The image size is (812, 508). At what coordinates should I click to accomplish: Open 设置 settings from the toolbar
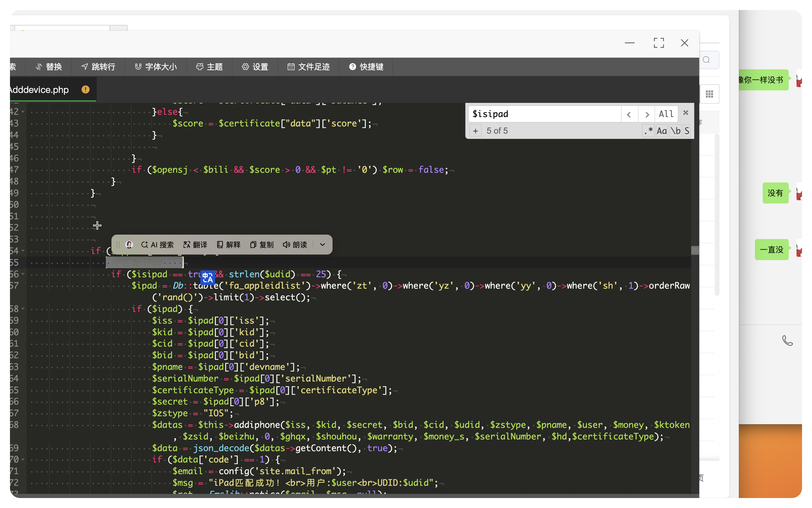pos(255,67)
